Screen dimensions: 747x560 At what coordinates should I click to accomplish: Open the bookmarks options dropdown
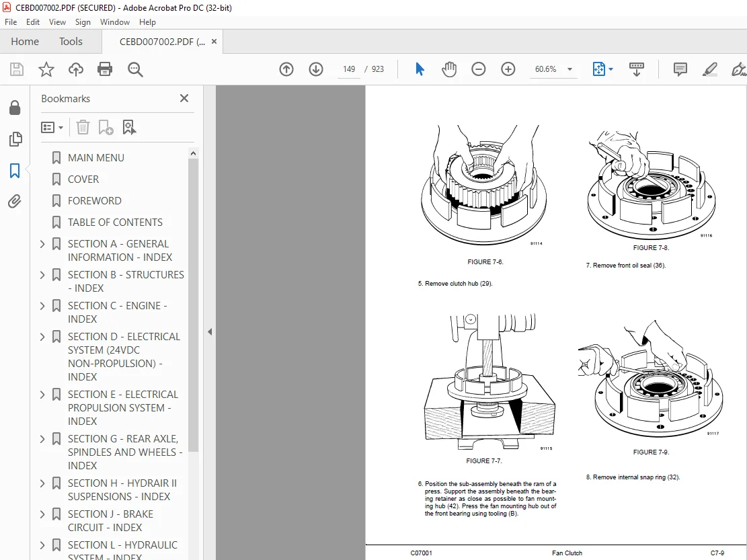click(52, 127)
